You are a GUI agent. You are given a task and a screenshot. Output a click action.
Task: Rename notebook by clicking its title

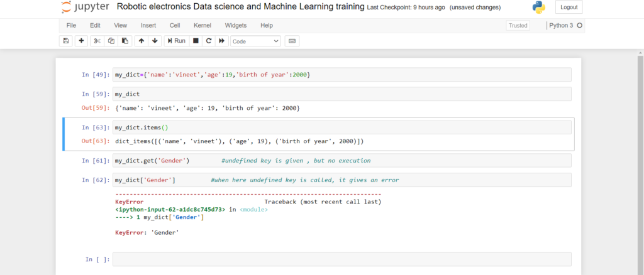(x=241, y=7)
